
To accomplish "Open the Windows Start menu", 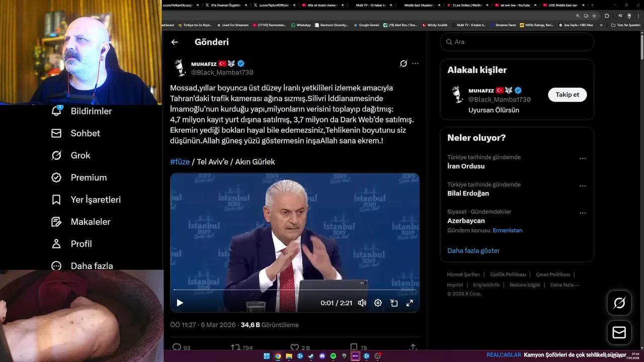I will pos(267,356).
